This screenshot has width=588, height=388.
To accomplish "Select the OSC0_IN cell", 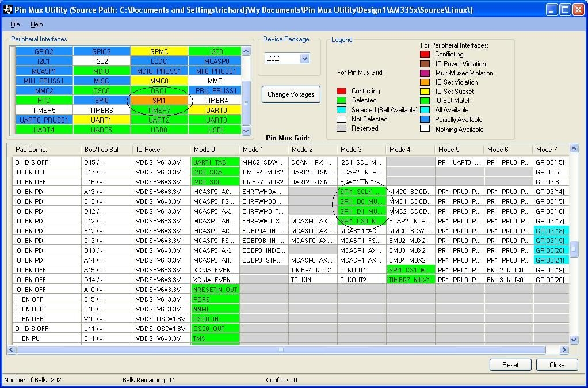I will [x=215, y=318].
